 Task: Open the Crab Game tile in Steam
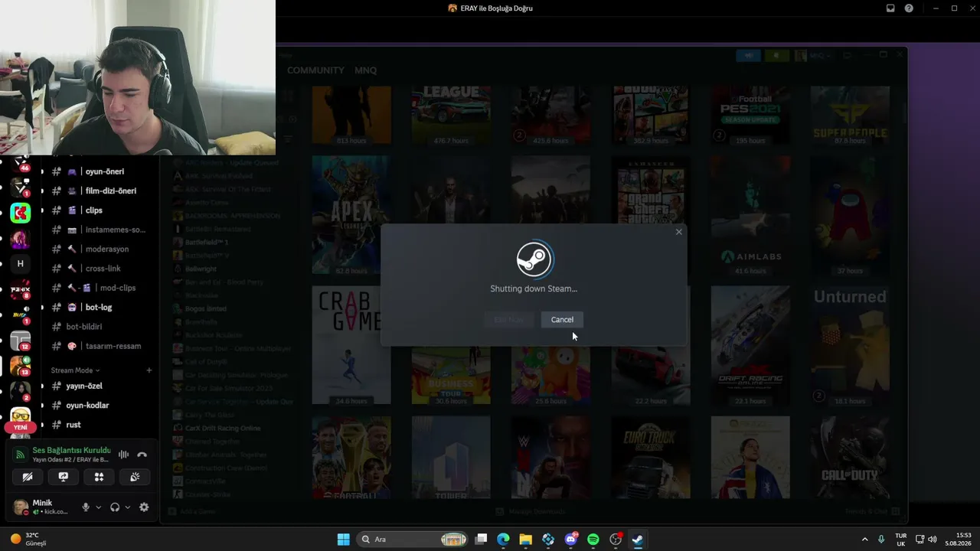click(351, 345)
